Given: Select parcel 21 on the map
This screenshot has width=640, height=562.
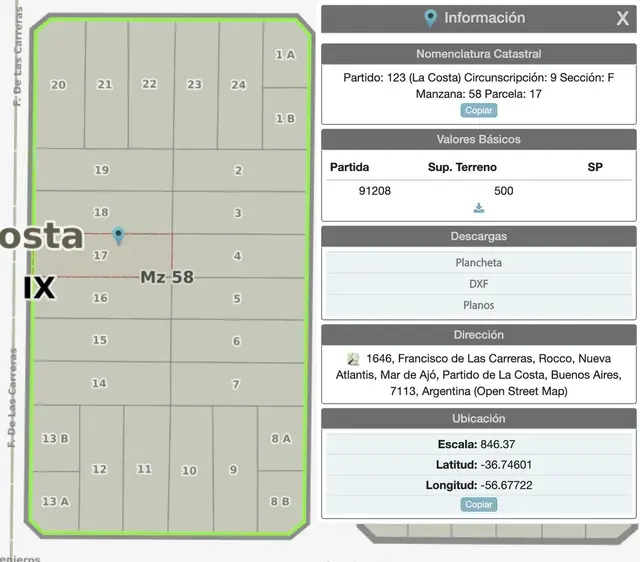Looking at the screenshot, I should tap(104, 84).
